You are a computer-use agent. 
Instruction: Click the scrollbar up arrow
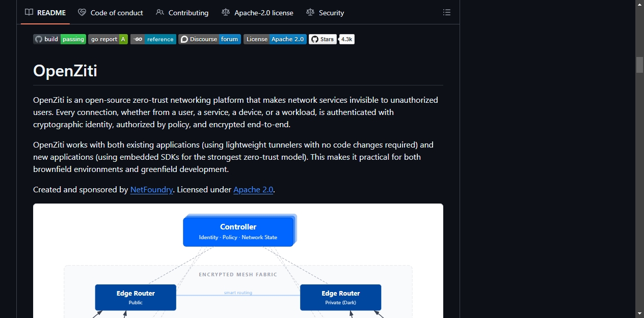click(639, 4)
